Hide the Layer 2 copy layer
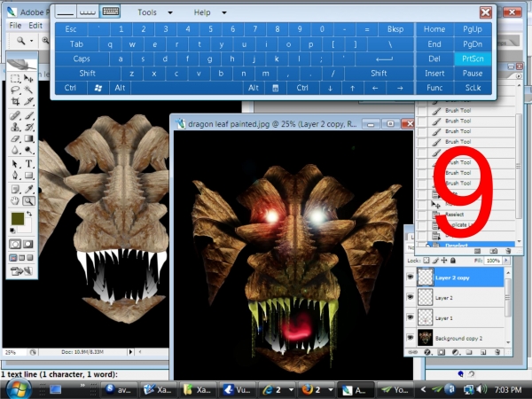The image size is (532, 399). (x=410, y=277)
